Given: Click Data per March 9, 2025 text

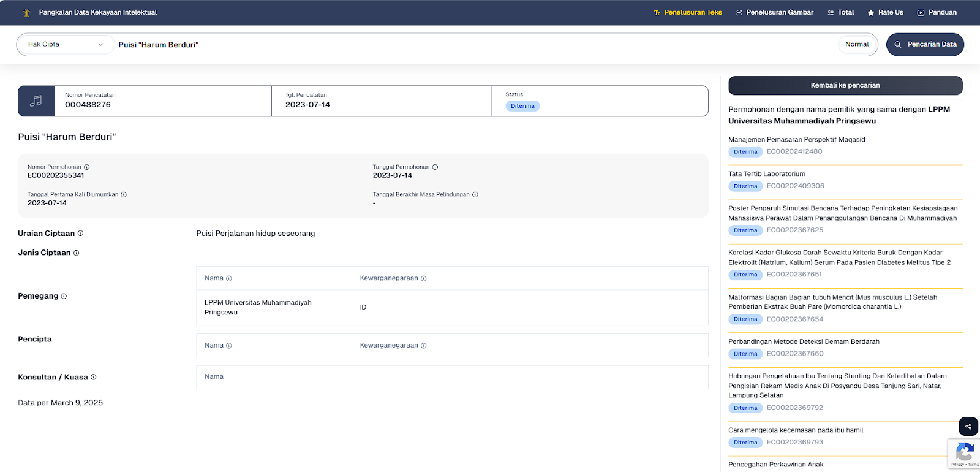Looking at the screenshot, I should click(x=60, y=403).
